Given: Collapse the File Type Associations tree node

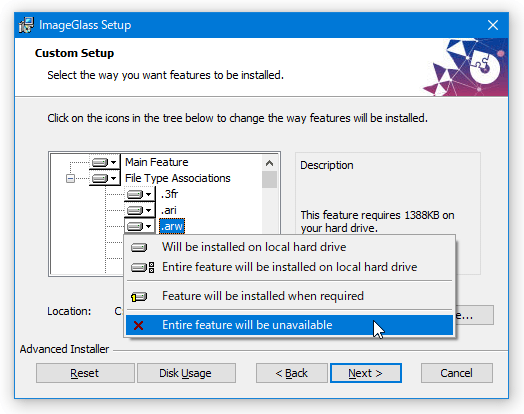Looking at the screenshot, I should [70, 178].
